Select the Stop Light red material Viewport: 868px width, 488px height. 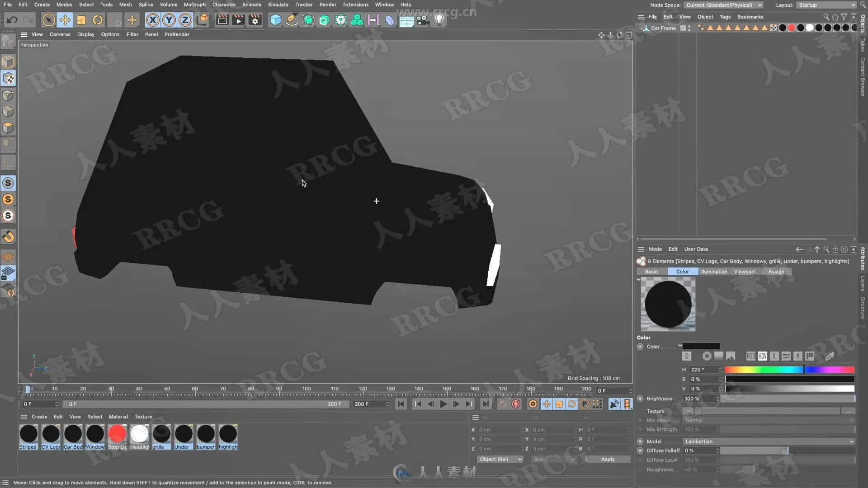tap(117, 434)
